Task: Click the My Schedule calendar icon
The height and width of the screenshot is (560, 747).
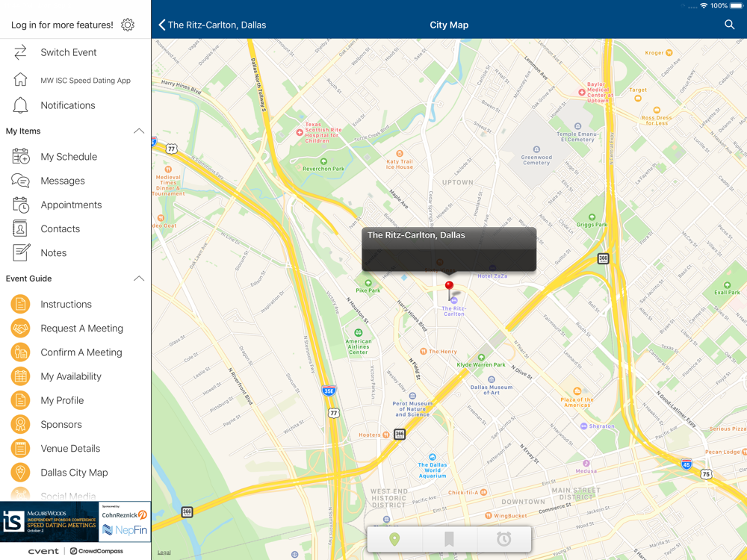Action: pyautogui.click(x=20, y=156)
